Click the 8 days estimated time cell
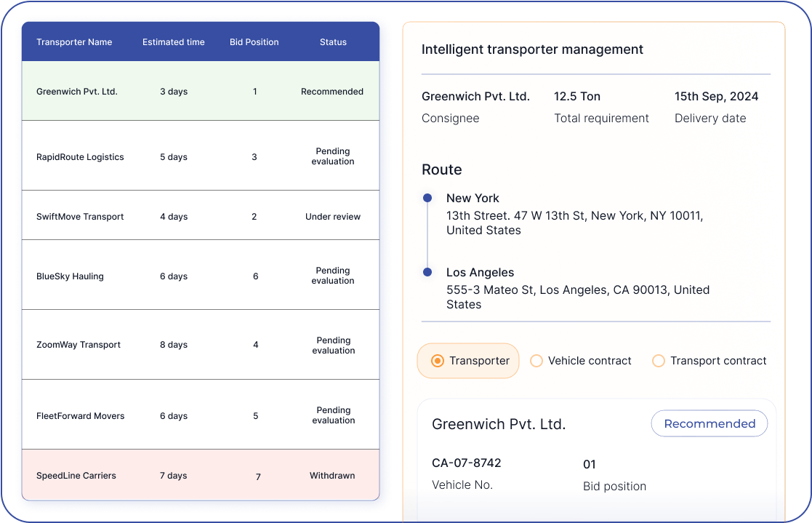Screen dimensions: 812x523 click(x=174, y=345)
